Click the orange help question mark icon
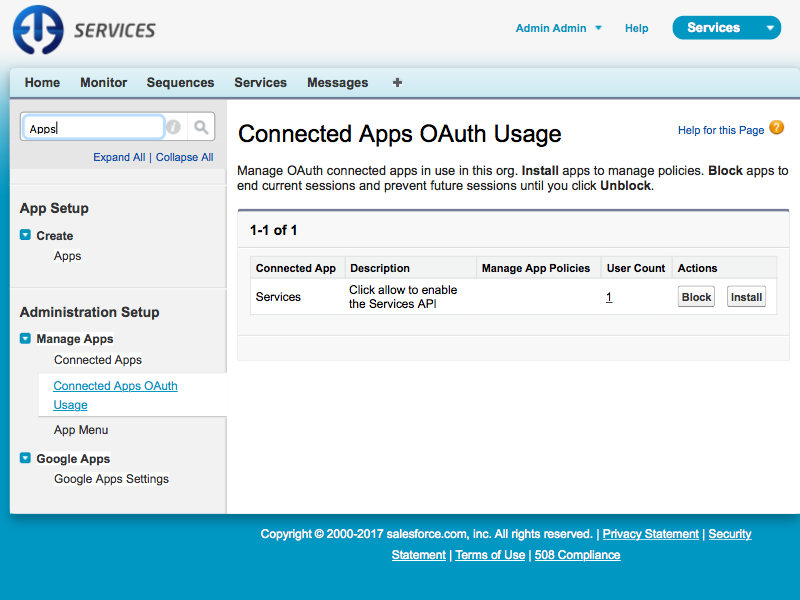The image size is (800, 600). pyautogui.click(x=777, y=128)
